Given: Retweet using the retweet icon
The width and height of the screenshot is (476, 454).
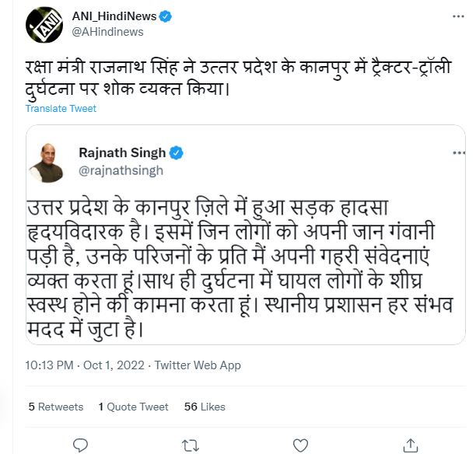Looking at the screenshot, I should [189, 444].
